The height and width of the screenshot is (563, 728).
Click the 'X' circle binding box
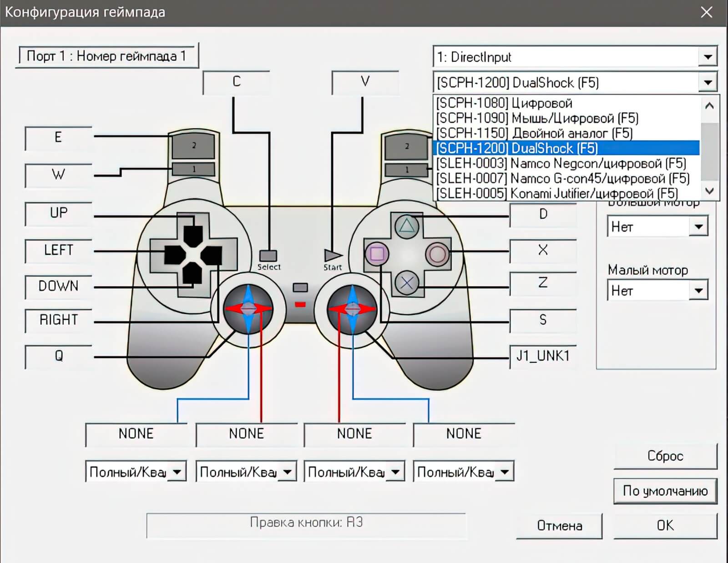tap(543, 251)
